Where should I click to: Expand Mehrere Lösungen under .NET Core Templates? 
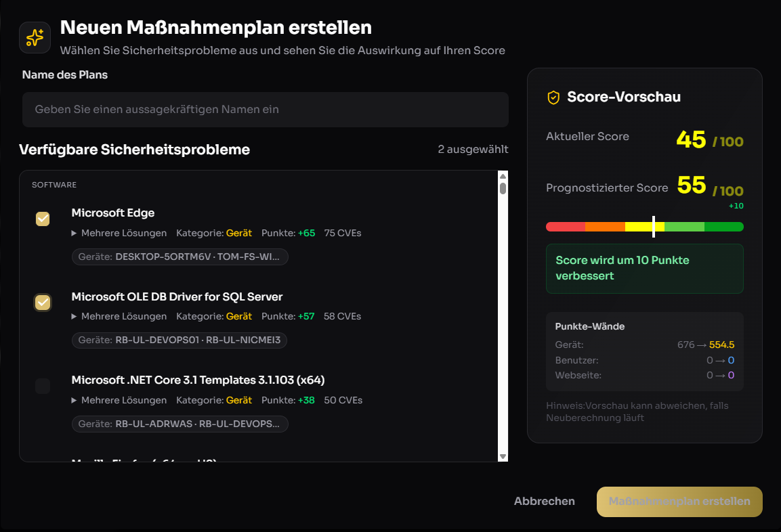tap(119, 400)
